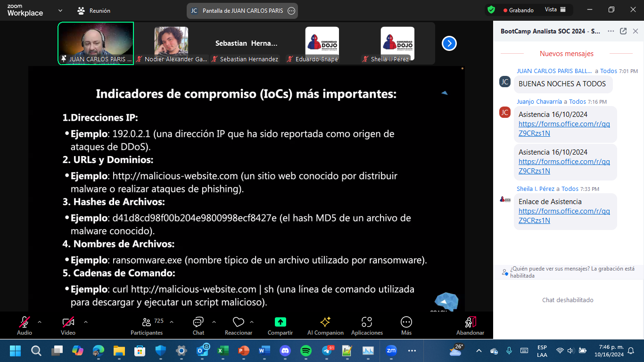
Task: Open the Reaccionar heart menu
Action: click(239, 325)
